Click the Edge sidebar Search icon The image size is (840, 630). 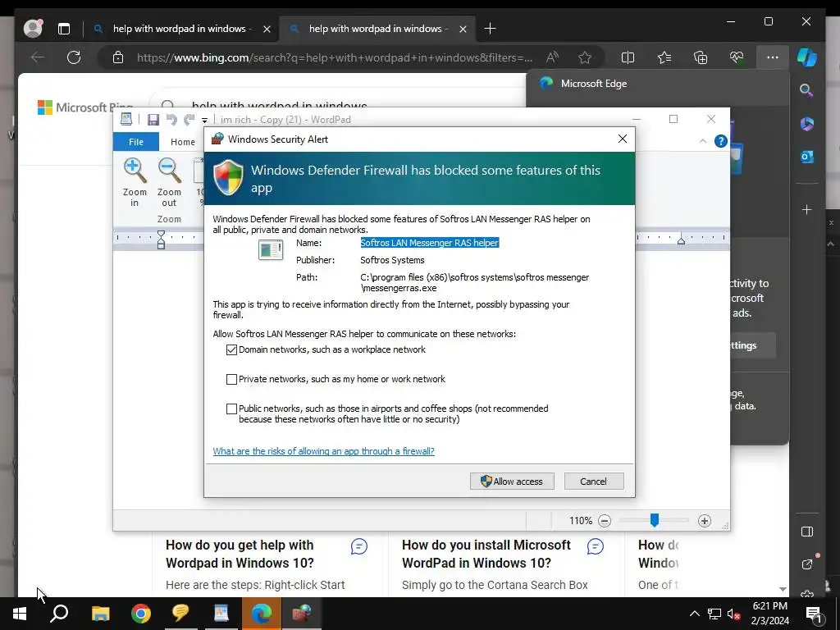807,90
